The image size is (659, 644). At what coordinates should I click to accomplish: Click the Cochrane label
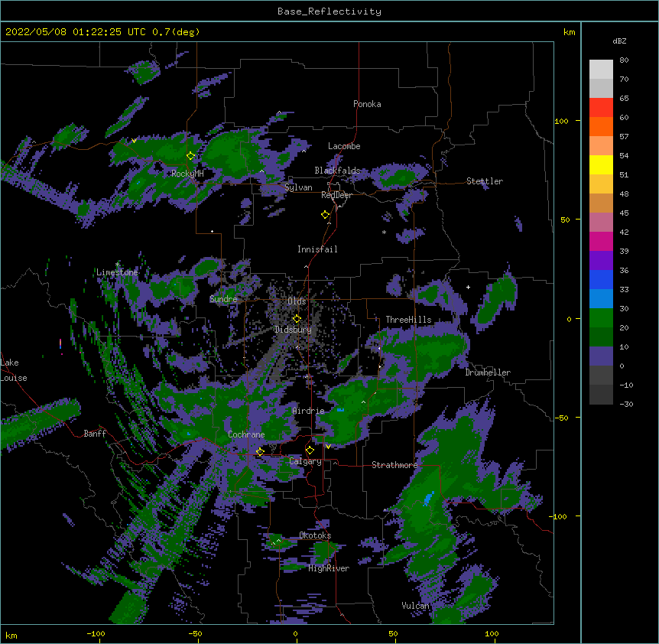246,434
